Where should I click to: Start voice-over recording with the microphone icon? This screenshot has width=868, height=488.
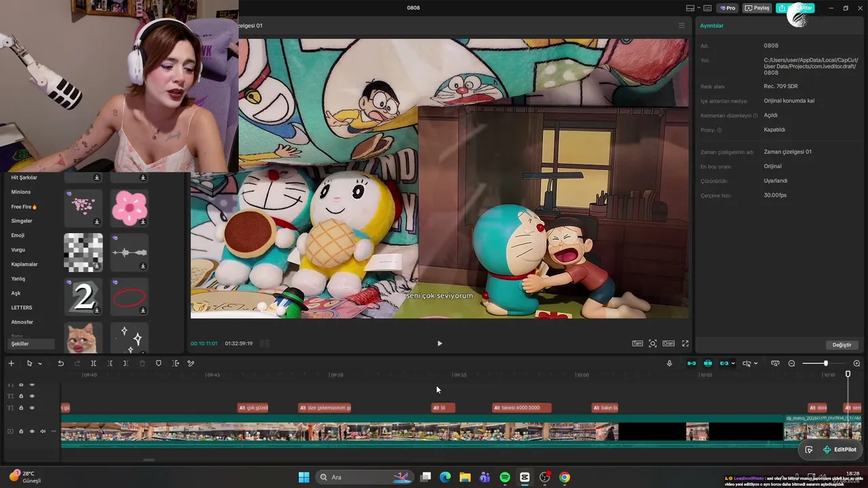coord(669,363)
